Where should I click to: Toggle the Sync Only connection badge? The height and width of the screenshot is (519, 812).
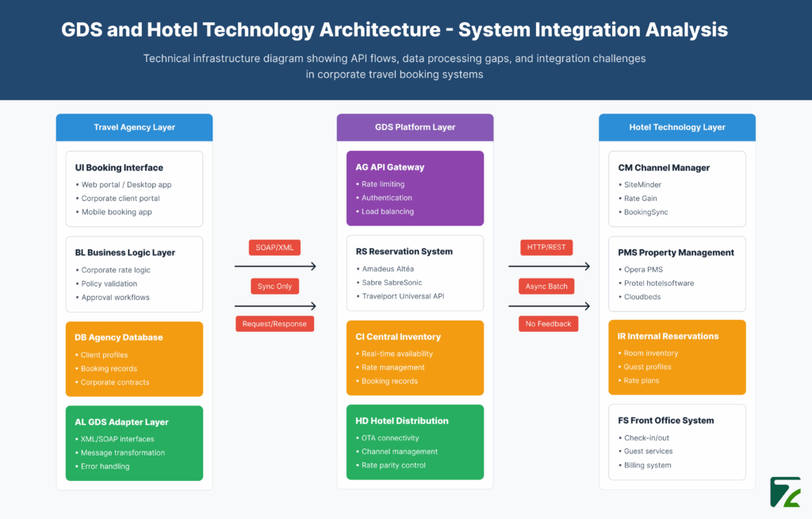coord(274,286)
